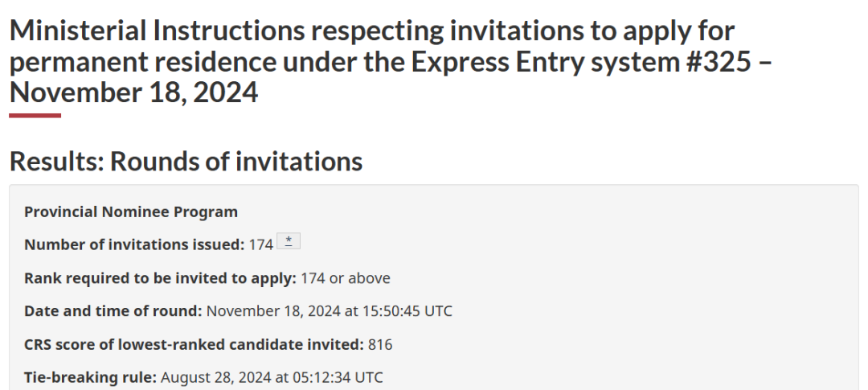The height and width of the screenshot is (390, 868).
Task: Click the "Rank required to be invited to apply:" label
Action: click(x=161, y=277)
